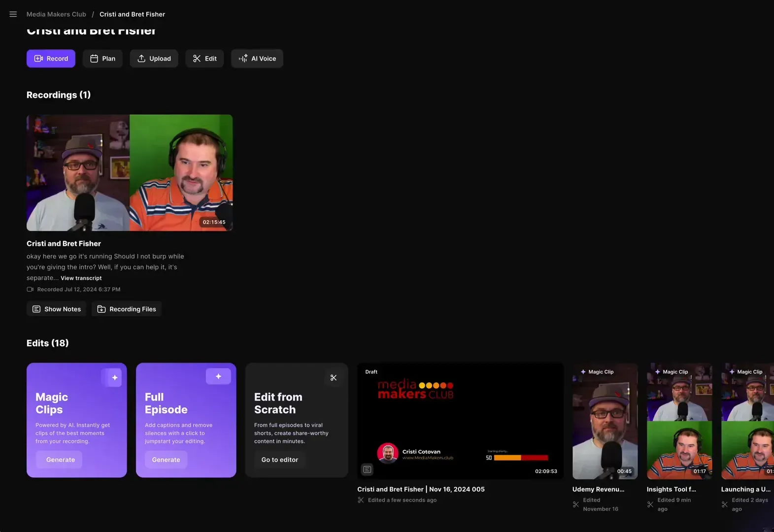Viewport: 774px width, 532px height.
Task: Click the Record button
Action: click(51, 59)
